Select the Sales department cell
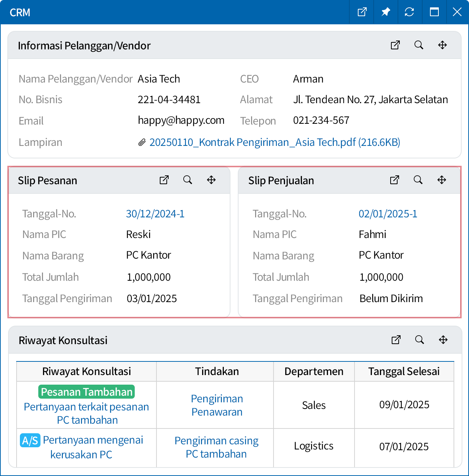The width and height of the screenshot is (469, 476). click(314, 405)
